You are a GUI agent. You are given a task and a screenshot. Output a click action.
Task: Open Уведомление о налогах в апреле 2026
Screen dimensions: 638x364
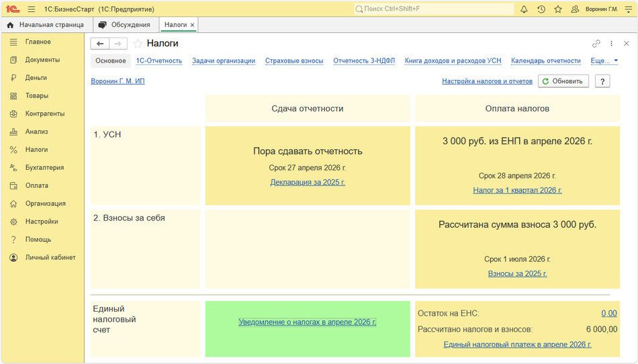(307, 322)
